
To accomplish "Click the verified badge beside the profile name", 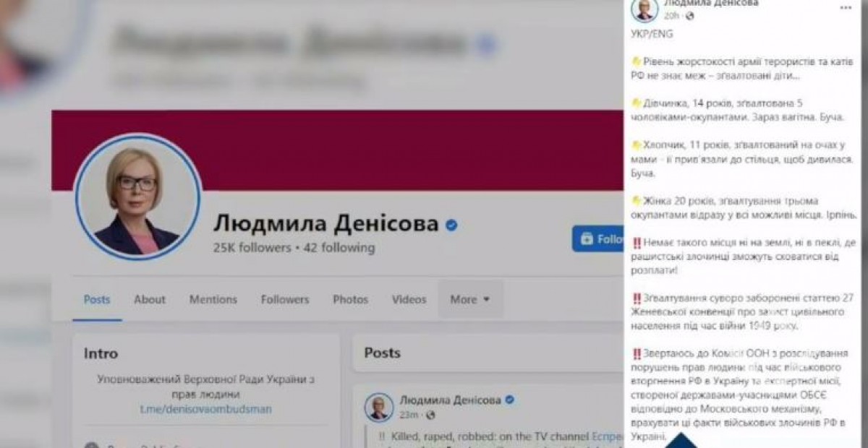I will click(x=451, y=225).
